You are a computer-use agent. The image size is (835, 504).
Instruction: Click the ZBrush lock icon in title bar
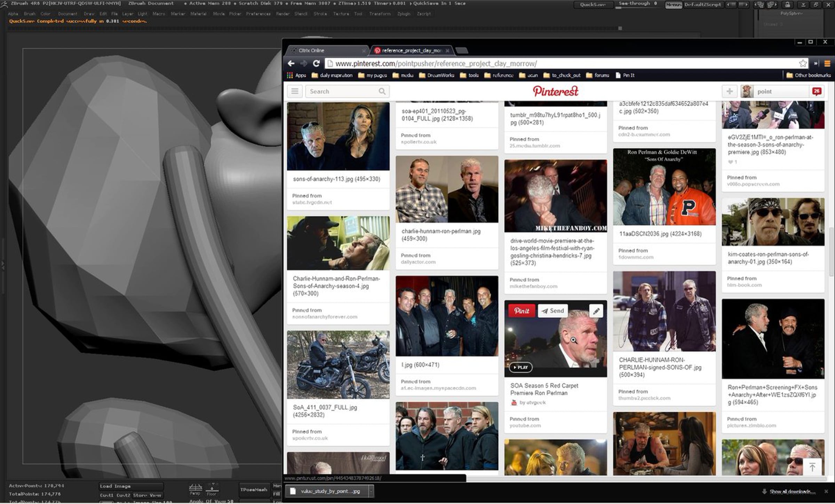[x=788, y=5]
